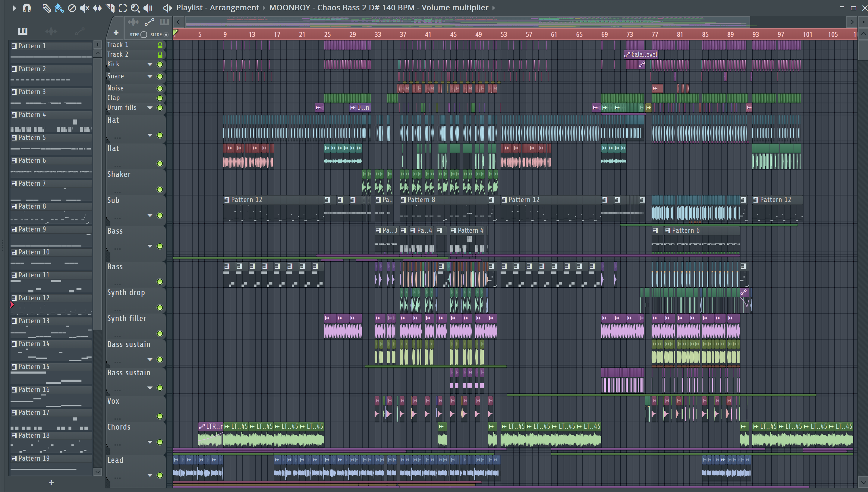Select the Delete tool
The height and width of the screenshot is (492, 868).
72,8
